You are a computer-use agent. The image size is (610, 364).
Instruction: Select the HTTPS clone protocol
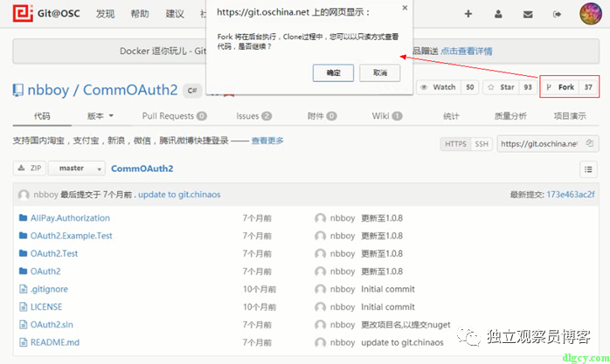coord(455,144)
